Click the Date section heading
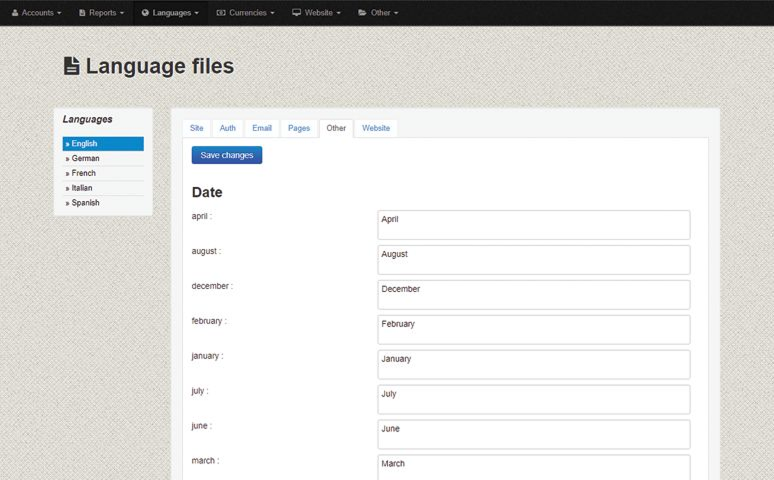Image resolution: width=774 pixels, height=480 pixels. (207, 192)
